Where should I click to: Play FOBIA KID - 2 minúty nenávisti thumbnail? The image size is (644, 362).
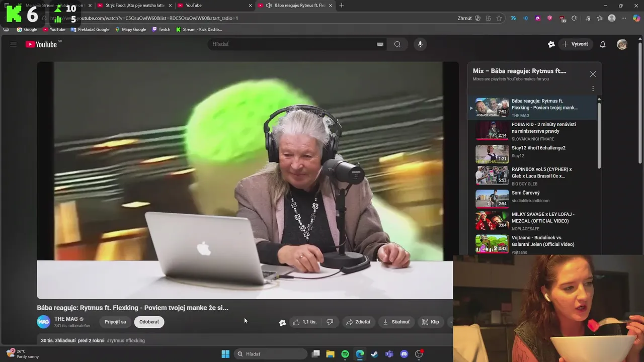coord(492,130)
